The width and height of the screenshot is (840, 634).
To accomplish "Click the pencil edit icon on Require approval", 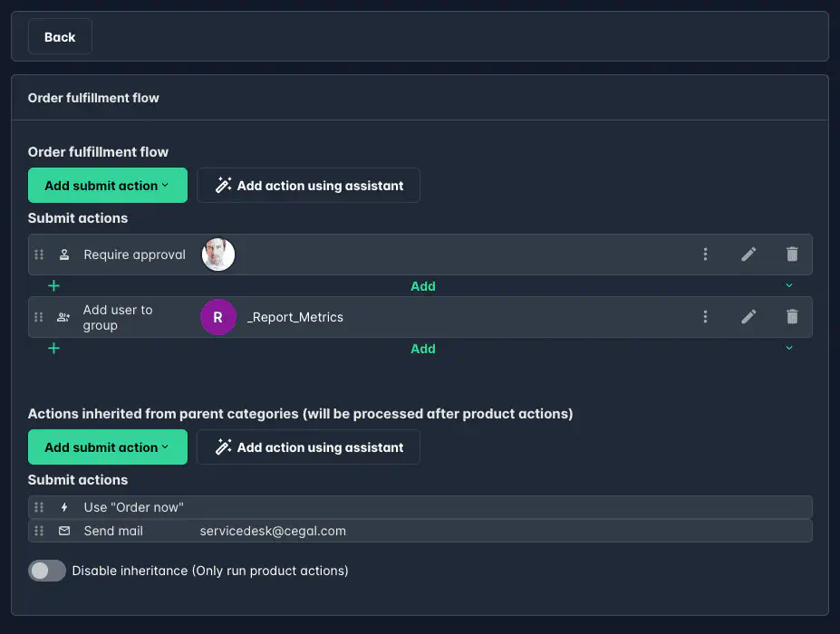I will [748, 255].
